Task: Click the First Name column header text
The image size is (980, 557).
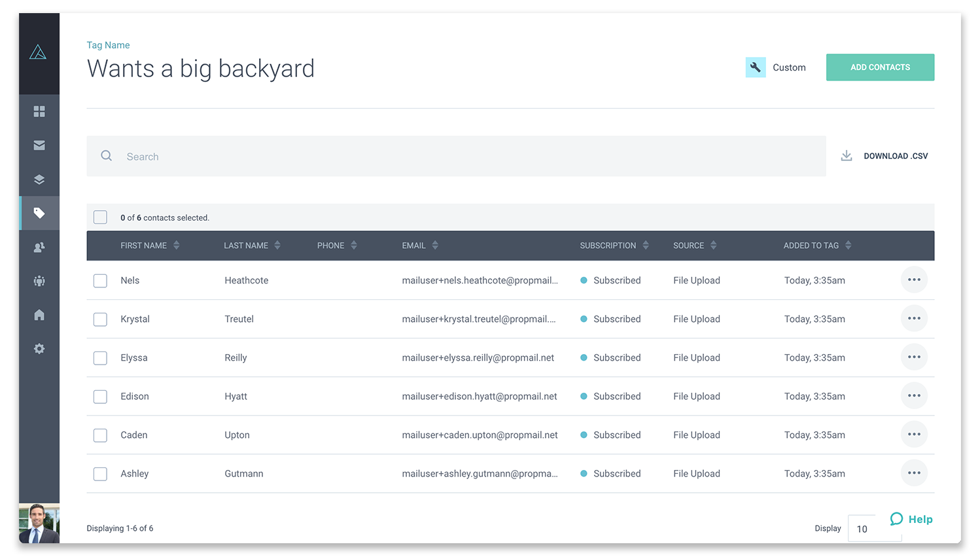Action: 143,245
